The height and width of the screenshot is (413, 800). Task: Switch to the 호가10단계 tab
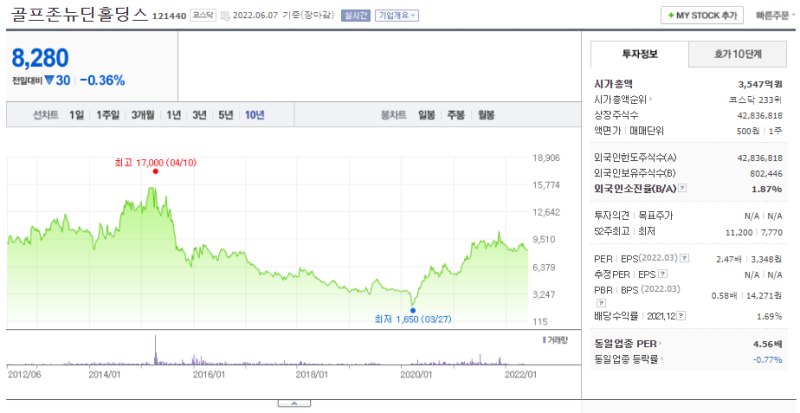pos(737,54)
